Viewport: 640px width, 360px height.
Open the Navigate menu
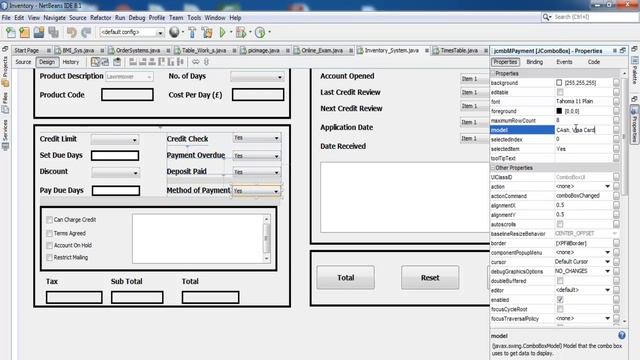[x=54, y=18]
